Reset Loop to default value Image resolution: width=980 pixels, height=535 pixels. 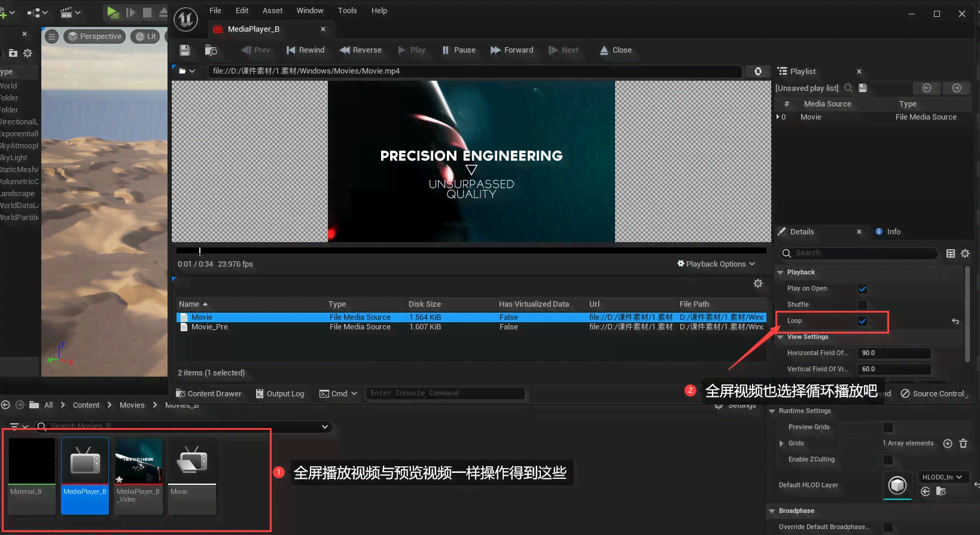(955, 321)
